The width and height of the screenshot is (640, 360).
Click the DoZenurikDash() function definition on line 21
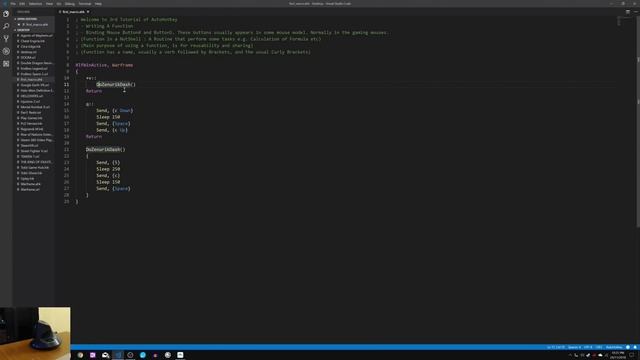tap(106, 149)
